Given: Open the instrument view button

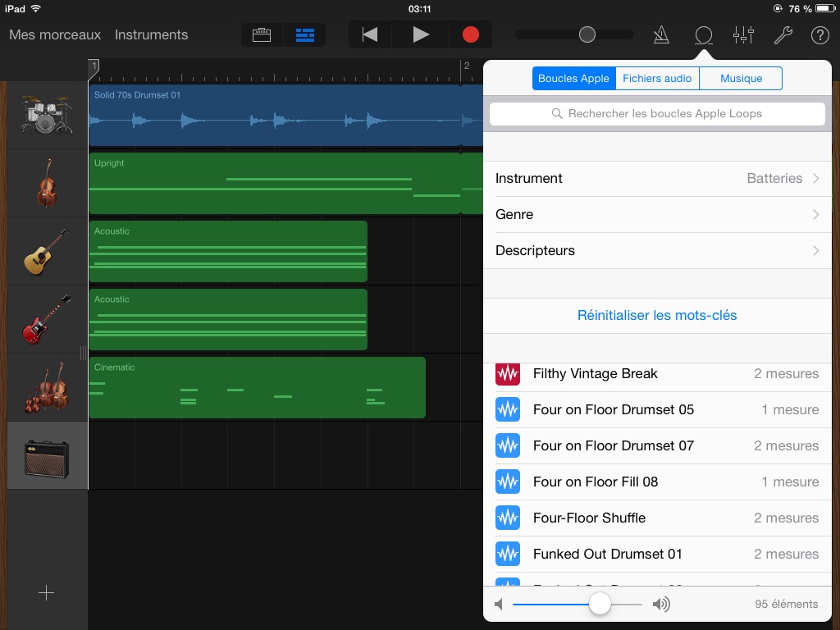Looking at the screenshot, I should (x=262, y=34).
